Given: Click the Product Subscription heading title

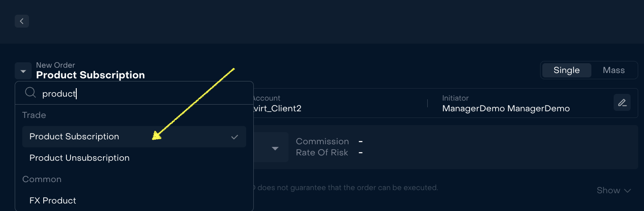Looking at the screenshot, I should point(91,75).
